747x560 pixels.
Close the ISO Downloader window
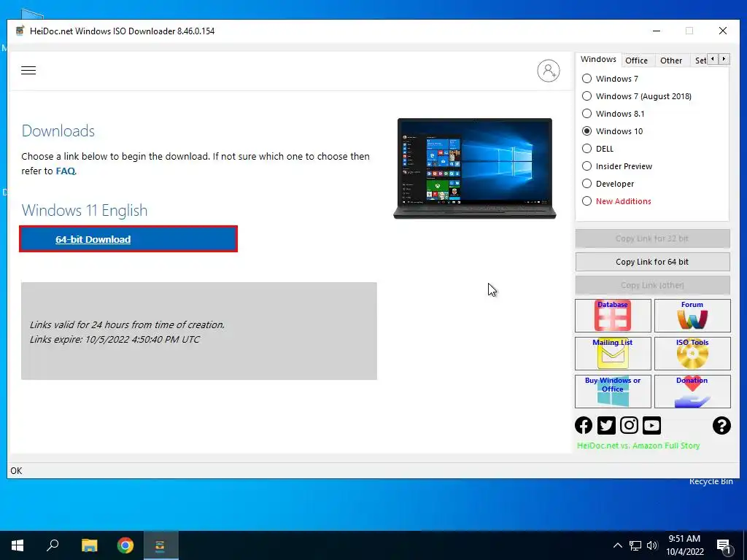723,31
